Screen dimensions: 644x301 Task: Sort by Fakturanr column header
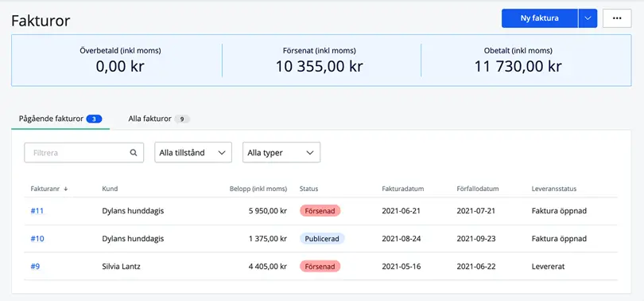[48, 189]
